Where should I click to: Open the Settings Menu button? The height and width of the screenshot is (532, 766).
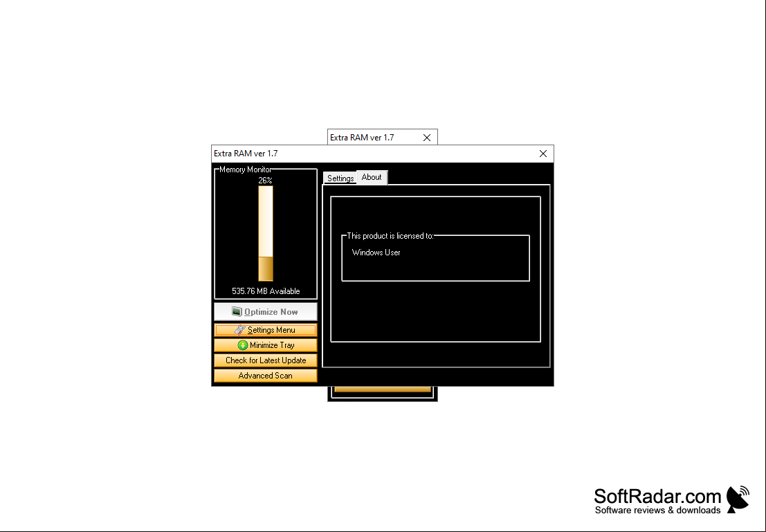[x=265, y=330]
